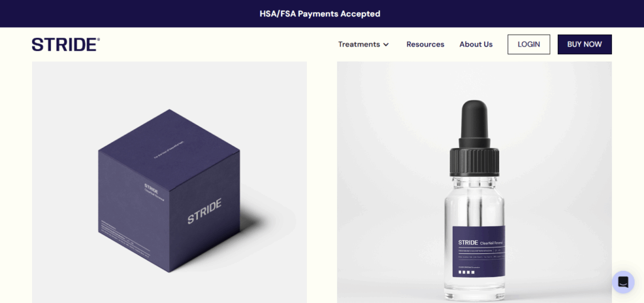Open the Treatments menu item
Viewport: 644px width, 303px height.
pos(359,44)
